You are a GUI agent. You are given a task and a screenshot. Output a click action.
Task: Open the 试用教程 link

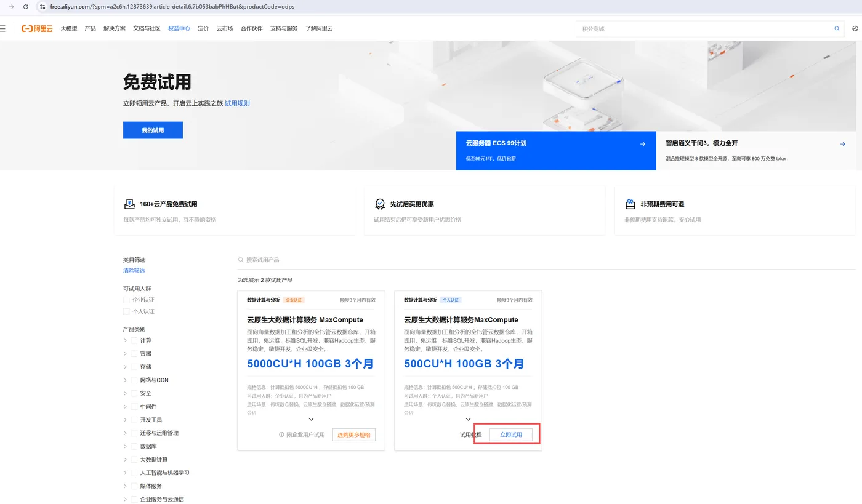(x=471, y=434)
